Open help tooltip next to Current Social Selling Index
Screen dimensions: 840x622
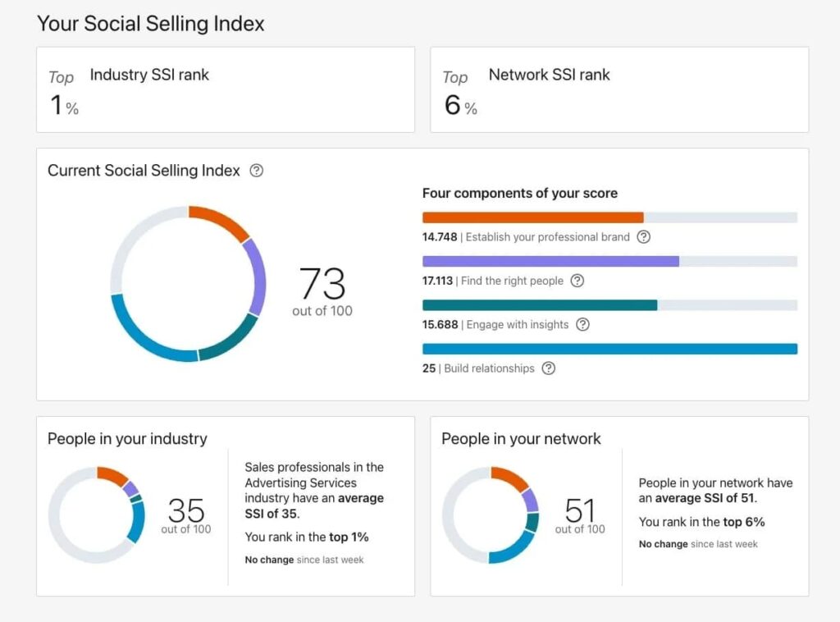tap(256, 171)
